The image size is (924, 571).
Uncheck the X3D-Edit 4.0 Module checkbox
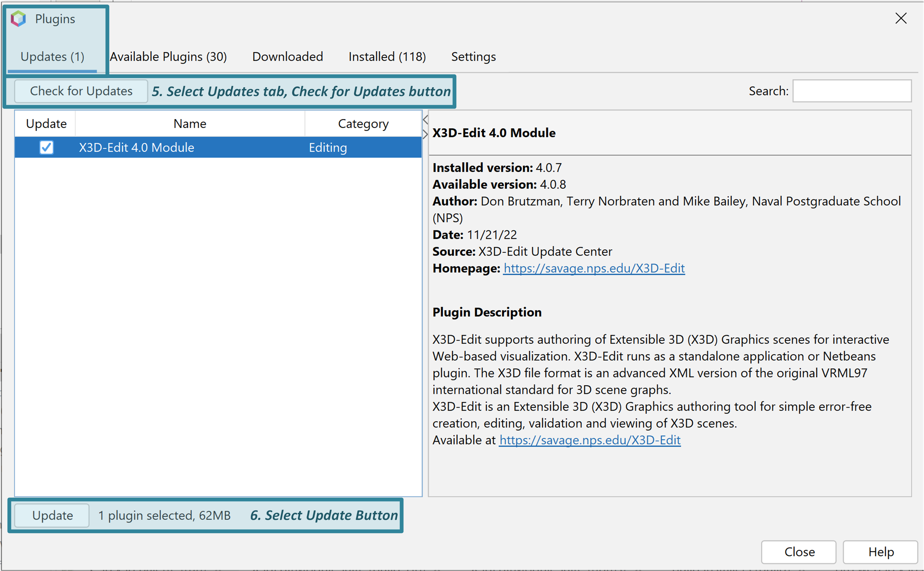(46, 147)
